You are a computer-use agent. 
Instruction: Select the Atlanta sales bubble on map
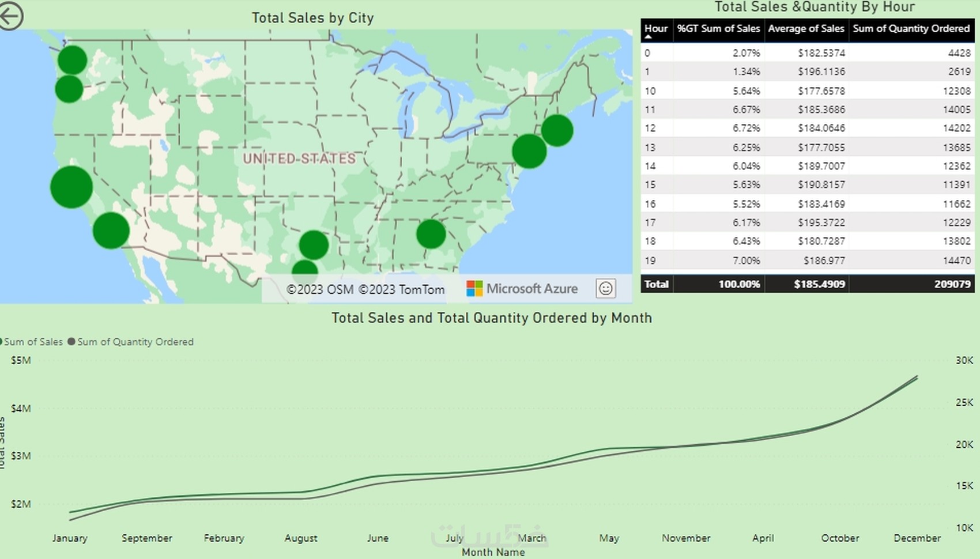[431, 234]
